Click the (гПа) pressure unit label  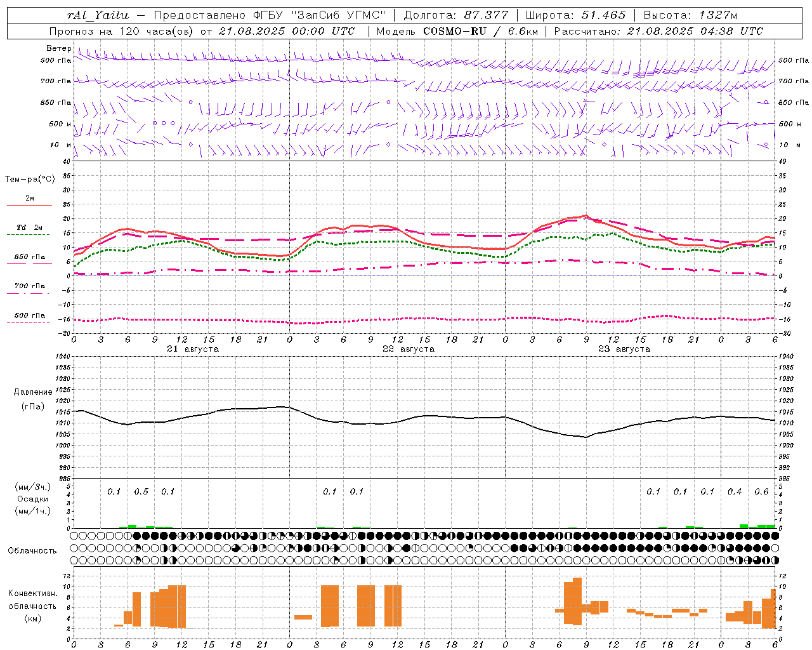(x=33, y=407)
